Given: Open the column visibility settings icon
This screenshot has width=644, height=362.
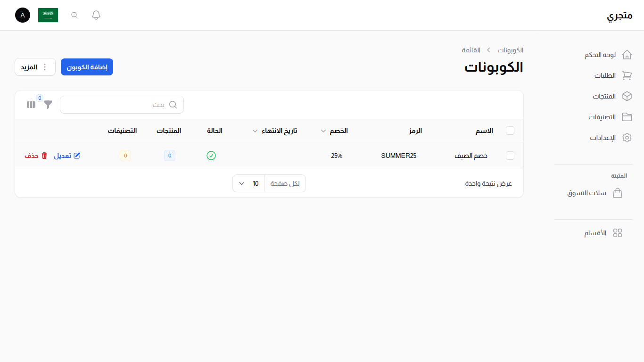Looking at the screenshot, I should coord(31,104).
